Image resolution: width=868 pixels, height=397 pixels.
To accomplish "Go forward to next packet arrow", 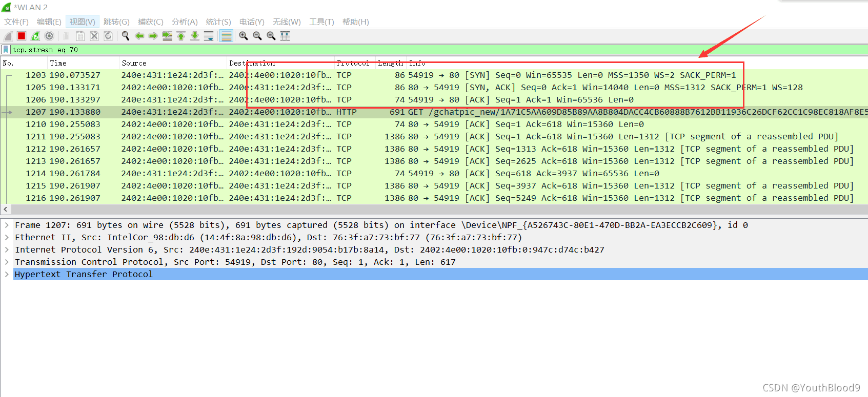I will click(x=153, y=36).
